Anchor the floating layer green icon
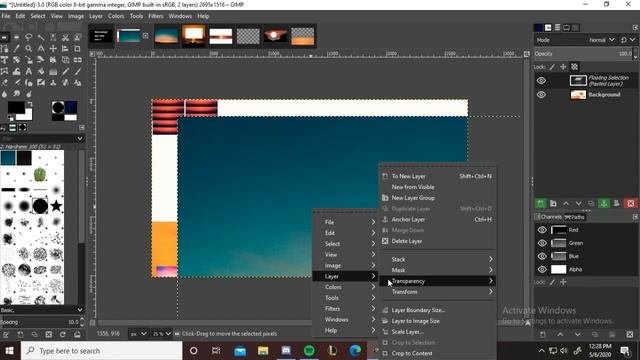 coord(604,203)
